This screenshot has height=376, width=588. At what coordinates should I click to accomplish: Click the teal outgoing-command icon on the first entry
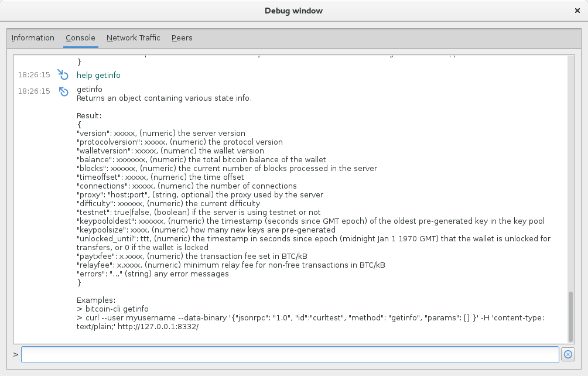point(63,74)
